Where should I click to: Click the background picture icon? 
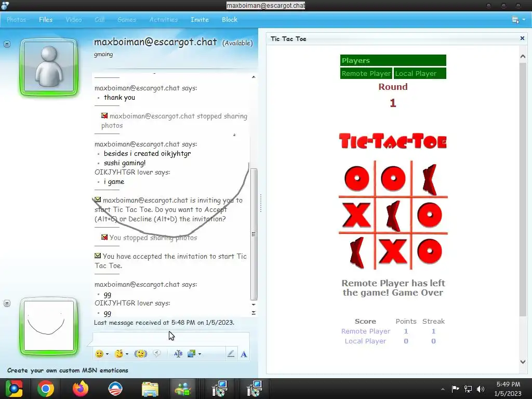click(191, 354)
